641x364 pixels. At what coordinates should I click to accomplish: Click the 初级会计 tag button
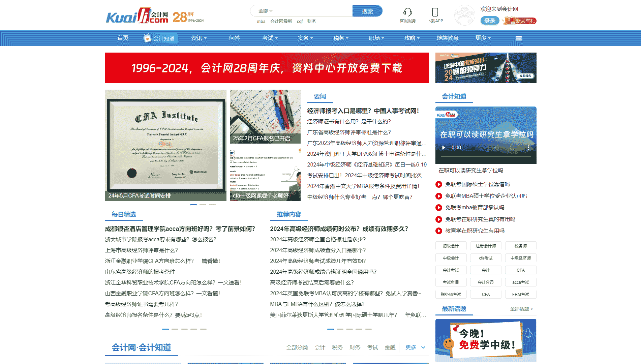coord(451,246)
